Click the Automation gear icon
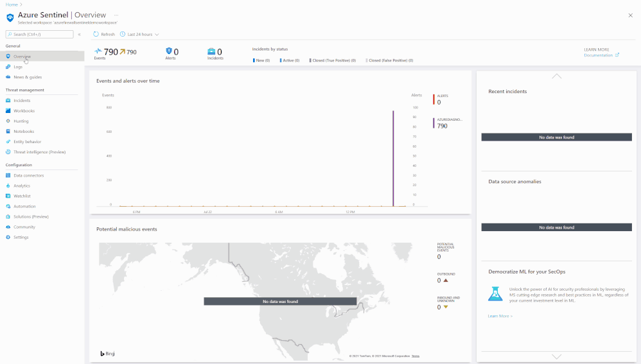This screenshot has width=641, height=364. click(8, 206)
